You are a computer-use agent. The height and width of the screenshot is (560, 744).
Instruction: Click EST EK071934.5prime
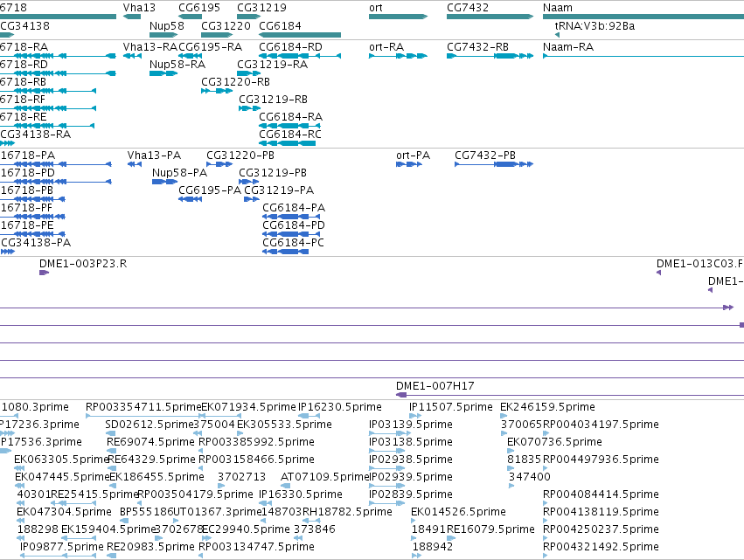[x=221, y=416]
